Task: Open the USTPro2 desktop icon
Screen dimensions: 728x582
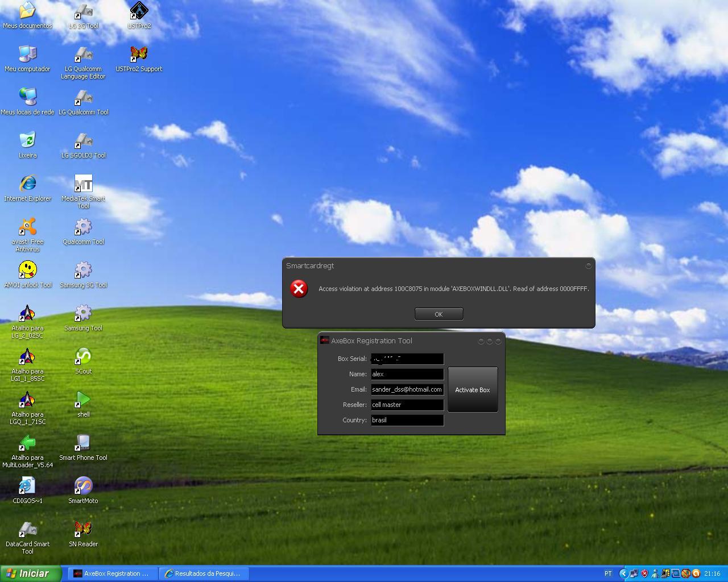Action: [139, 11]
